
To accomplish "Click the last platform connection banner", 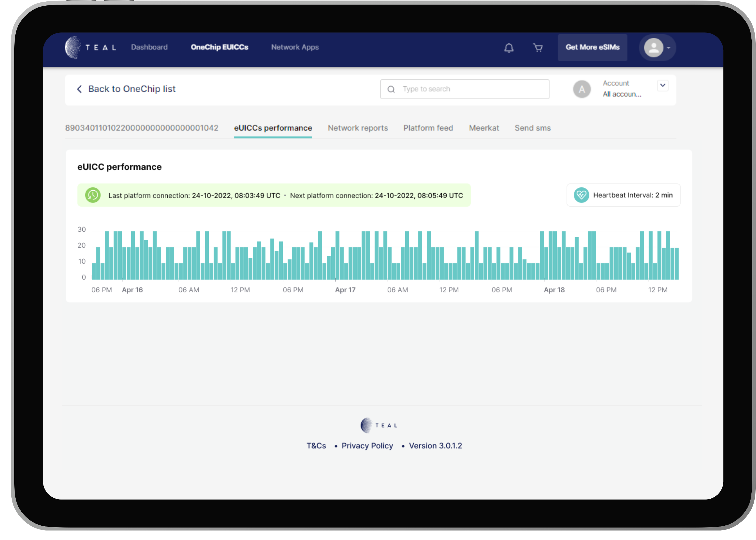I will coord(274,195).
